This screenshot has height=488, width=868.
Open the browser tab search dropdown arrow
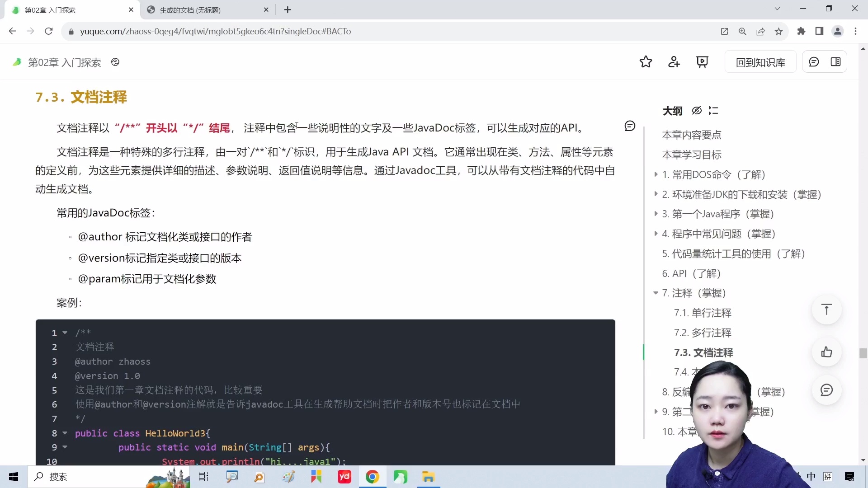tap(777, 9)
